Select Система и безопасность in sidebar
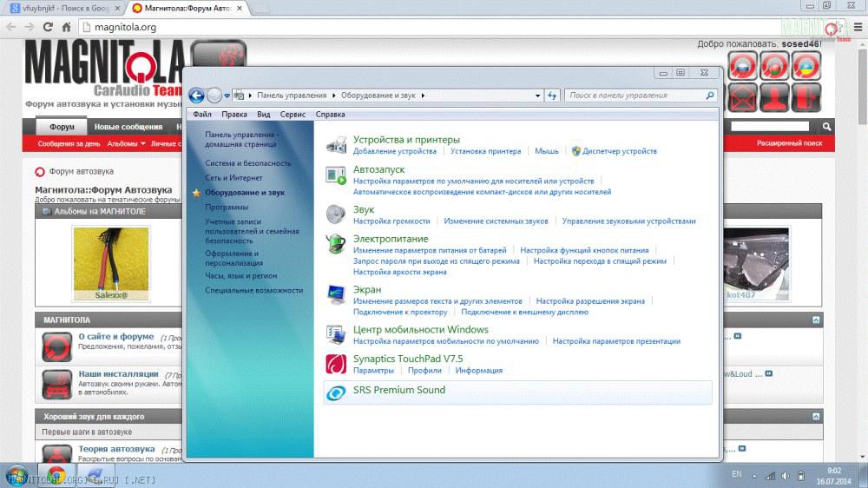The height and width of the screenshot is (488, 868). pos(247,163)
